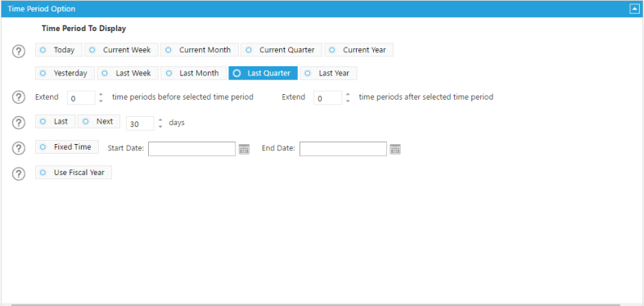Select the Current Quarter option
The image size is (644, 306).
(281, 50)
